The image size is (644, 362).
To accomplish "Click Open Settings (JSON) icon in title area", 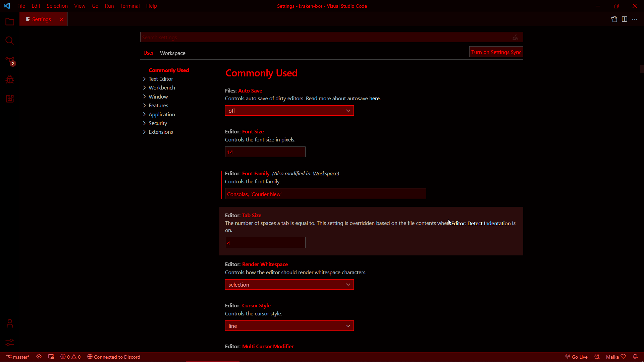I will pyautogui.click(x=614, y=19).
